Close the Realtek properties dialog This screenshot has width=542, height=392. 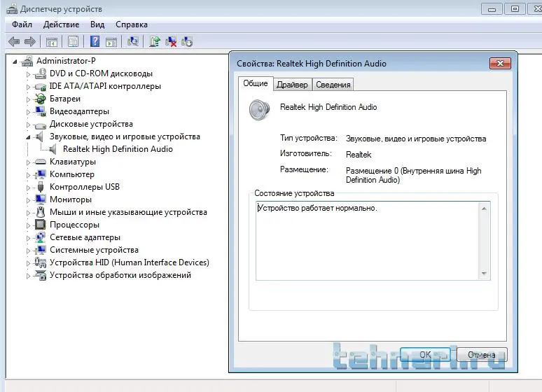[x=500, y=63]
